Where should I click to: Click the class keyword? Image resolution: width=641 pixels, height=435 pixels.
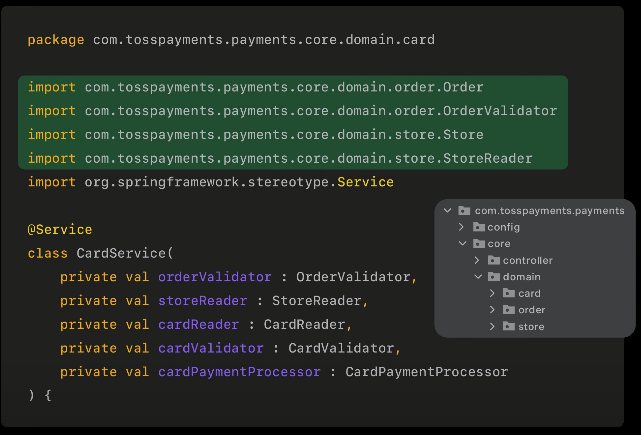pos(47,253)
